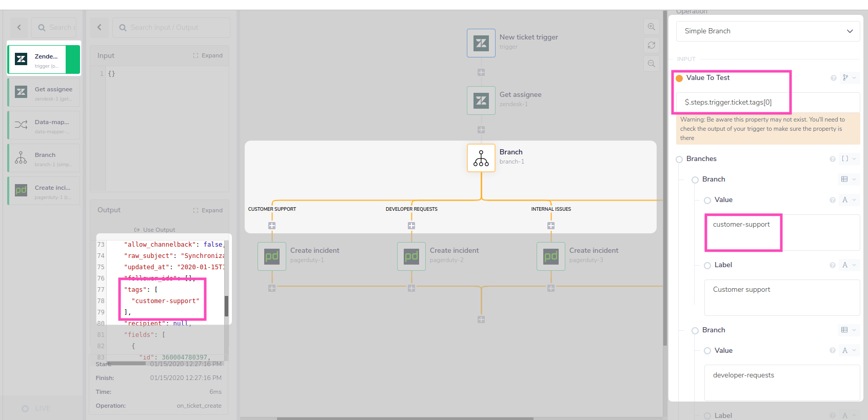Select the Data-mapper step in sidebar
The height and width of the screenshot is (420, 868).
click(x=44, y=125)
